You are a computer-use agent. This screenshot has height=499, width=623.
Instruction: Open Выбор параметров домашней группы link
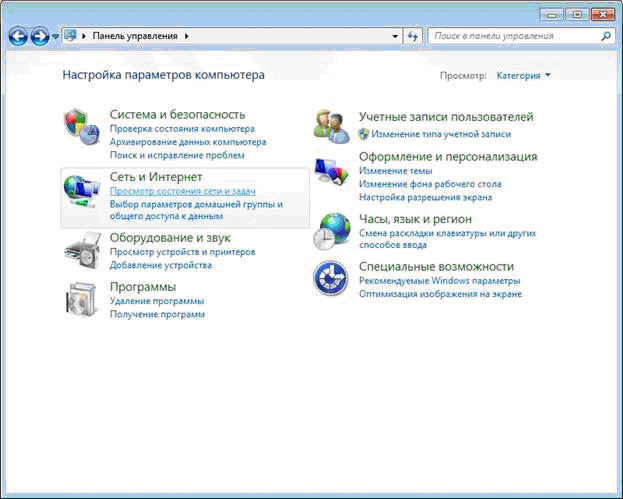(196, 210)
